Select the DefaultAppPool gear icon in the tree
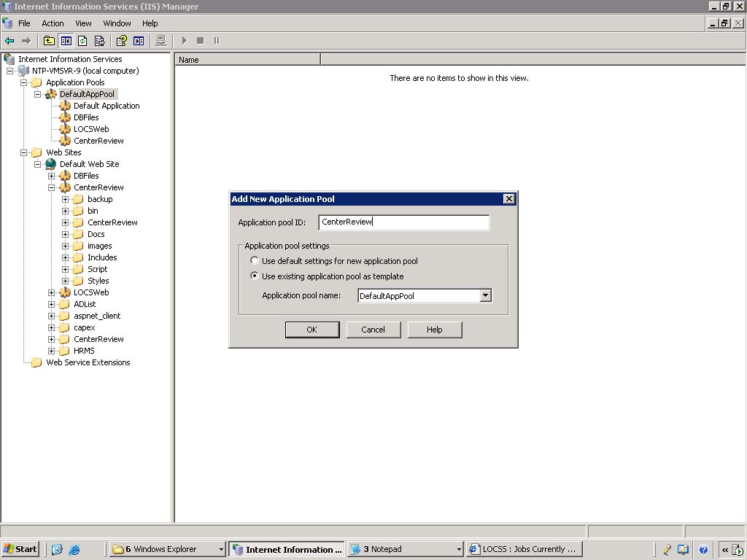747x560 pixels. point(51,94)
